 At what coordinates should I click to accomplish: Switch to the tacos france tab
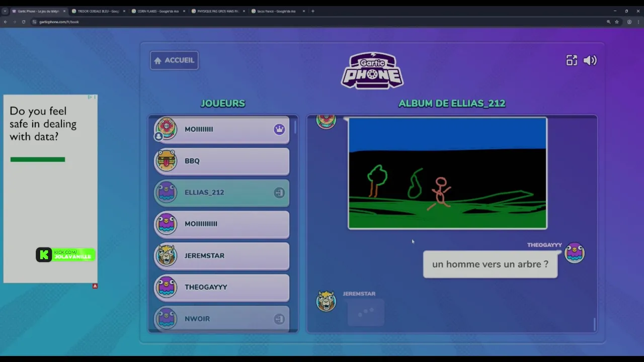pos(278,11)
